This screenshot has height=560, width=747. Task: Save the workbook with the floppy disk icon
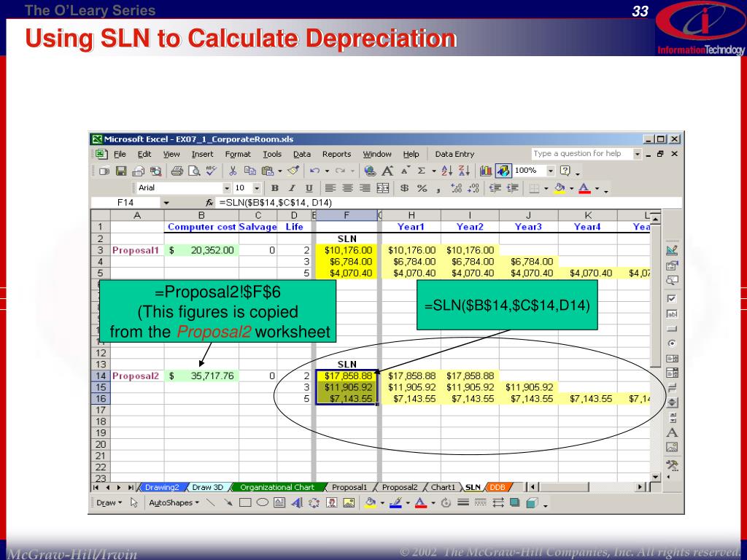click(121, 171)
